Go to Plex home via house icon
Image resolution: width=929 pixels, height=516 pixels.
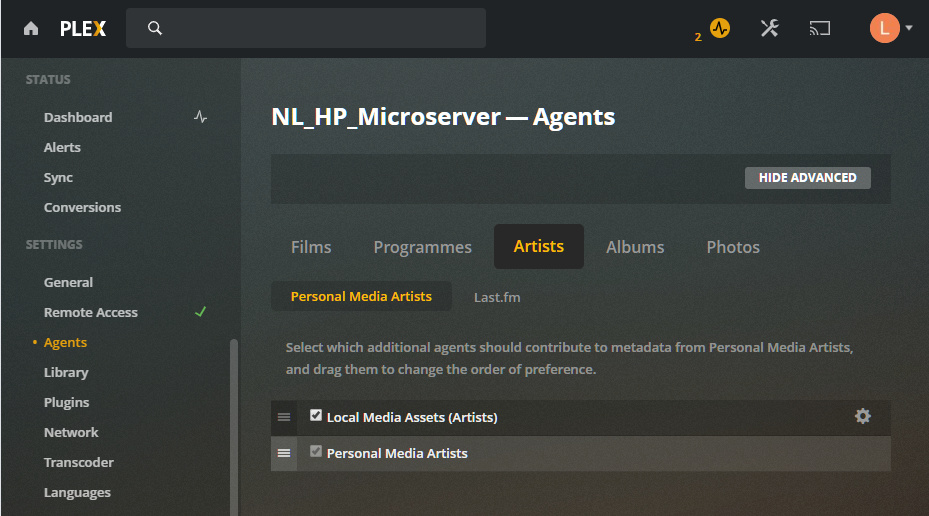pyautogui.click(x=31, y=28)
